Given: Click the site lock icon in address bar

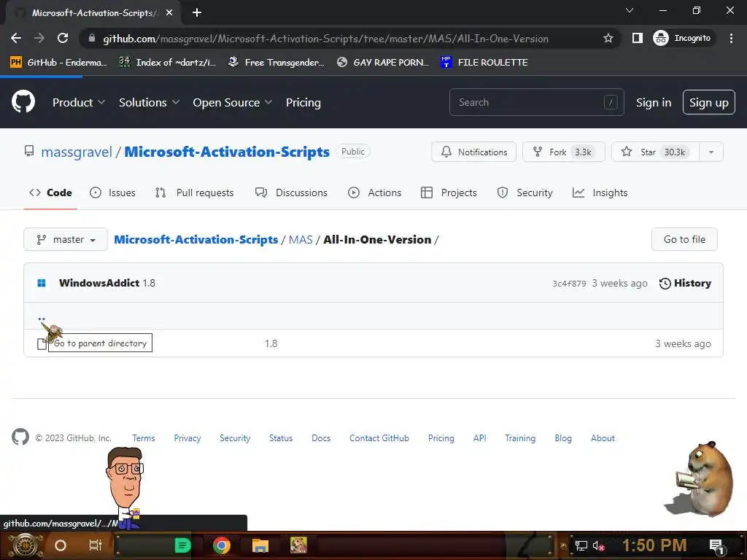Looking at the screenshot, I should pos(91,38).
